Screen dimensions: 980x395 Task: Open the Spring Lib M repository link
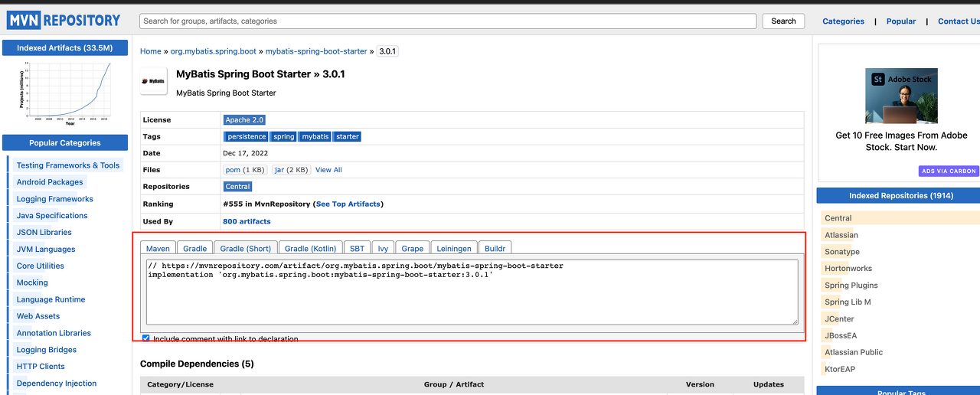pos(848,302)
